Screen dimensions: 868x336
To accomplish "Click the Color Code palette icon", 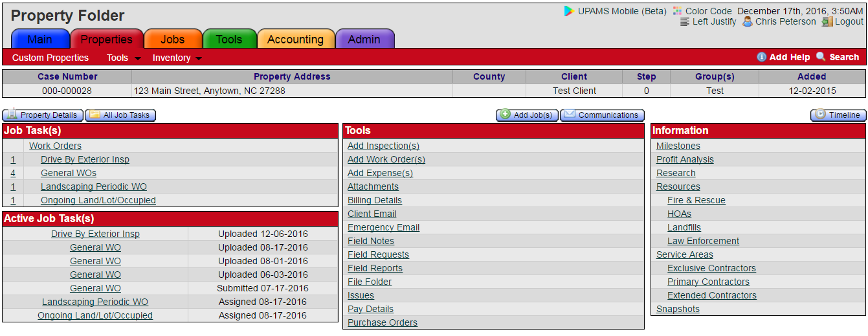I will tap(678, 11).
